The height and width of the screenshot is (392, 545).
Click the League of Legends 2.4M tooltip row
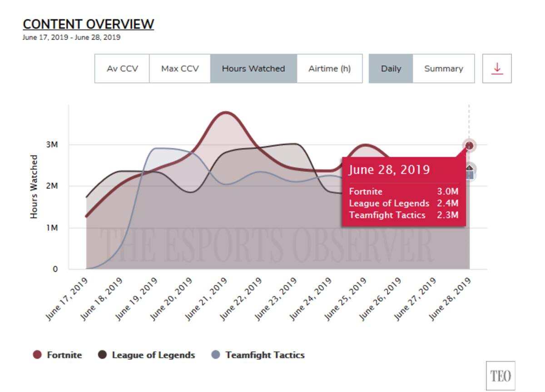[404, 203]
